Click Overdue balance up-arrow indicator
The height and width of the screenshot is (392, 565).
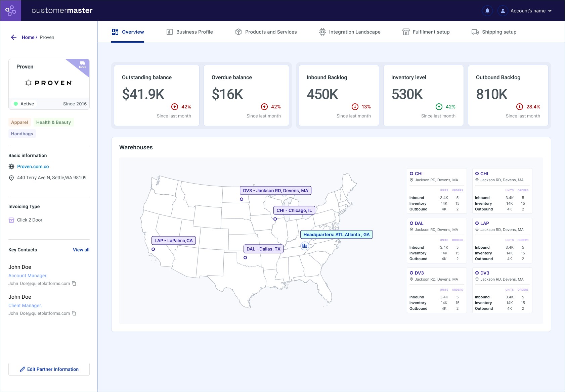coord(264,107)
